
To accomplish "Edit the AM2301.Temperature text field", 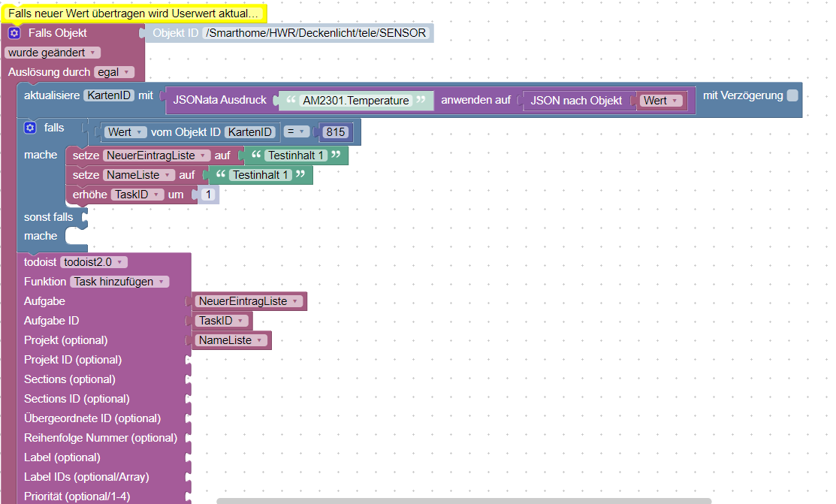I will tap(355, 100).
